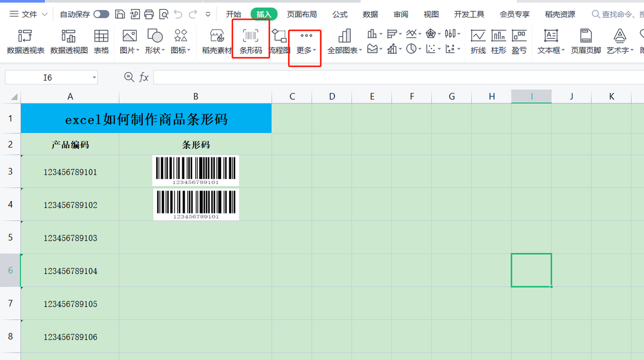Switch to the 审阅 tab

(x=401, y=15)
